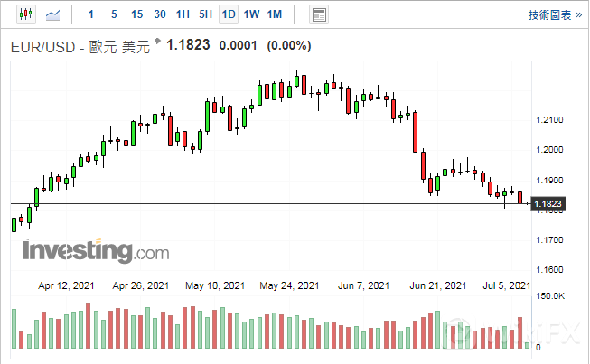Choose the 30 minute interval
This screenshot has height=364, width=590.
pos(159,14)
